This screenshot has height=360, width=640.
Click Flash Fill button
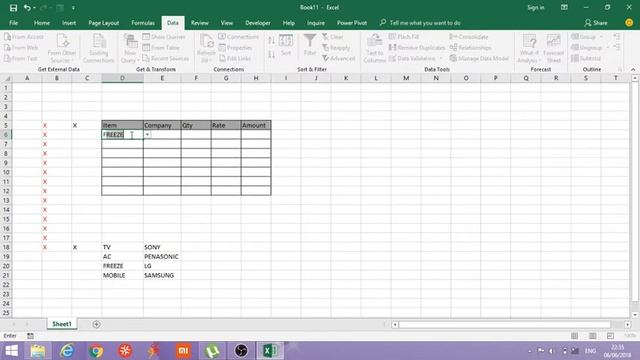coord(404,37)
